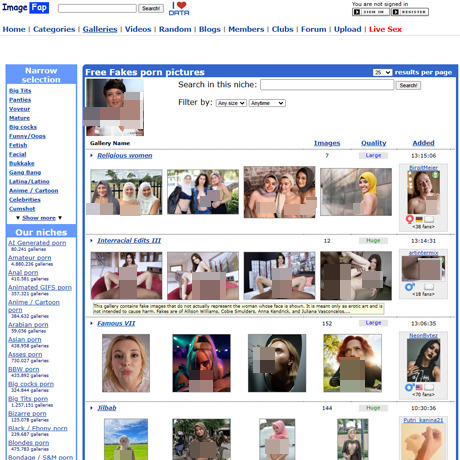Screen dimensions: 460x460
Task: Open the Arabian niche link
Action: coord(28,325)
